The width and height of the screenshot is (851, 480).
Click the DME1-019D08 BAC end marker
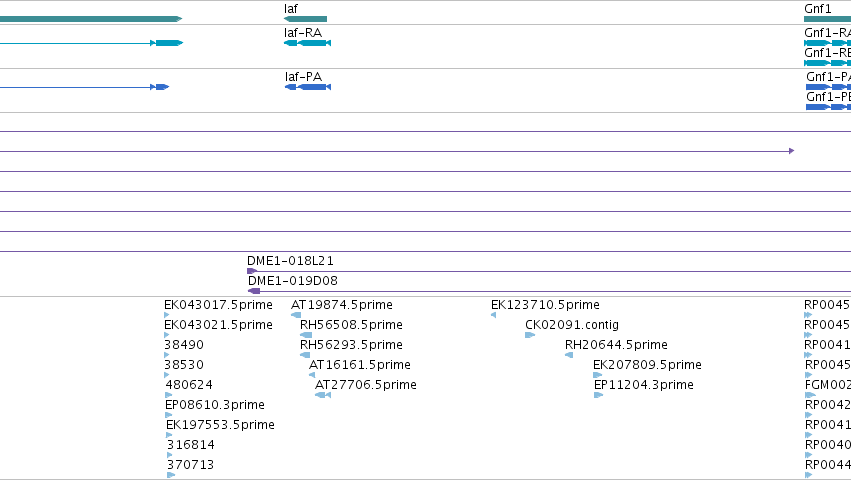tap(254, 291)
